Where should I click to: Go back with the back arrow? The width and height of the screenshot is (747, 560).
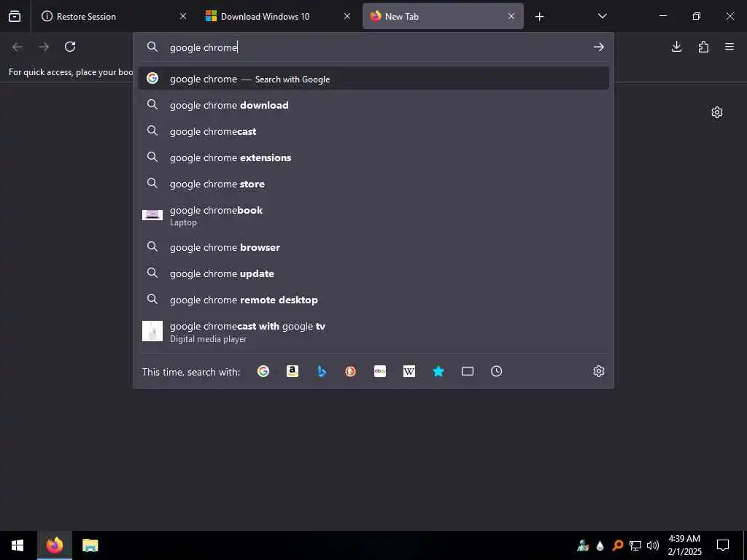[x=18, y=47]
